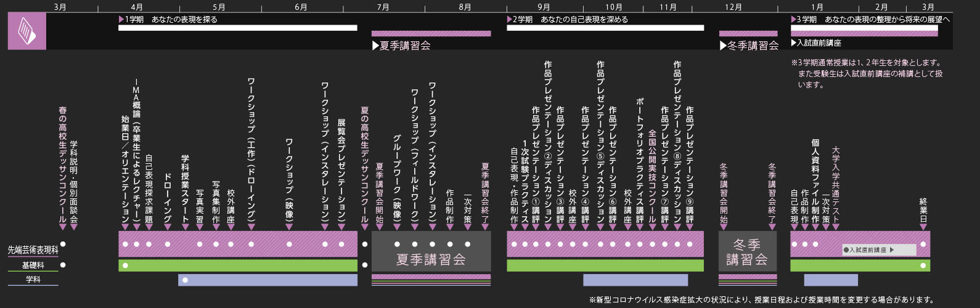Click the gray 冬季講習会 block in the timeline

[748, 251]
